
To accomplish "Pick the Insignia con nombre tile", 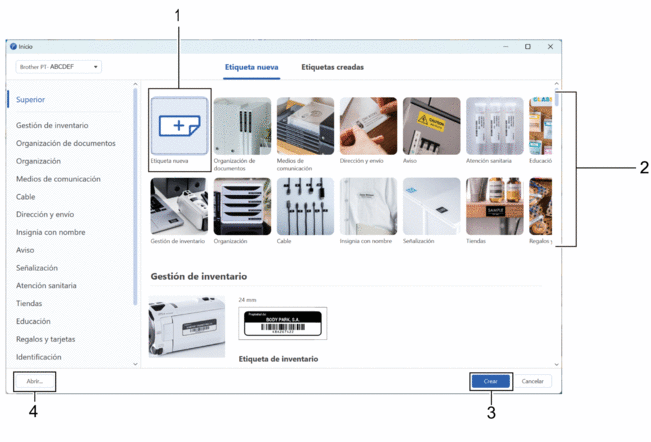I will [x=368, y=206].
